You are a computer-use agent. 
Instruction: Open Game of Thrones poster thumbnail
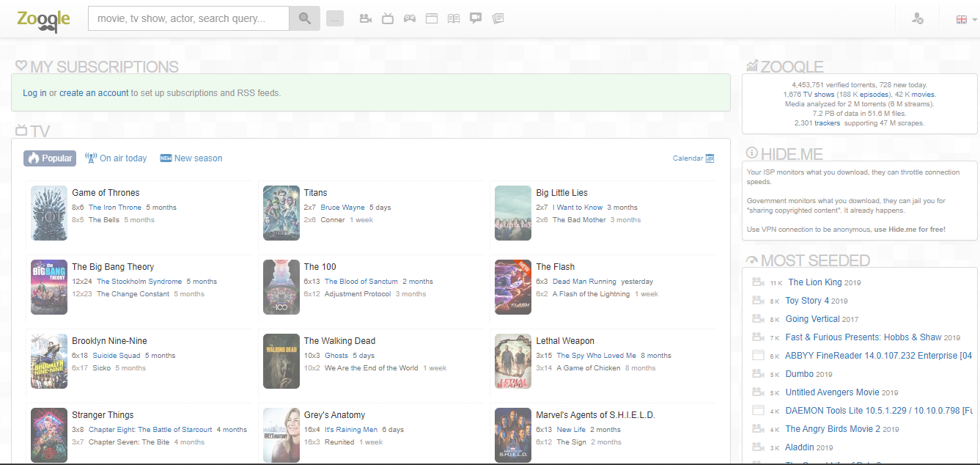tap(49, 213)
